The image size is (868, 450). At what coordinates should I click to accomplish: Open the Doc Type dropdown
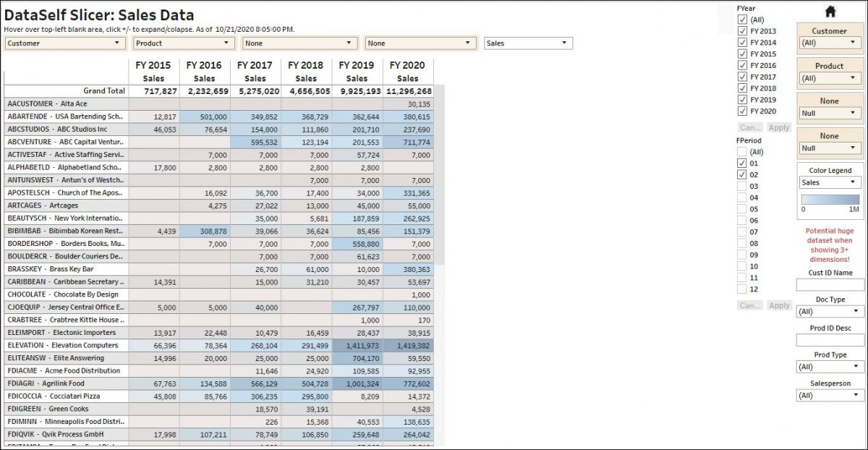tap(829, 311)
